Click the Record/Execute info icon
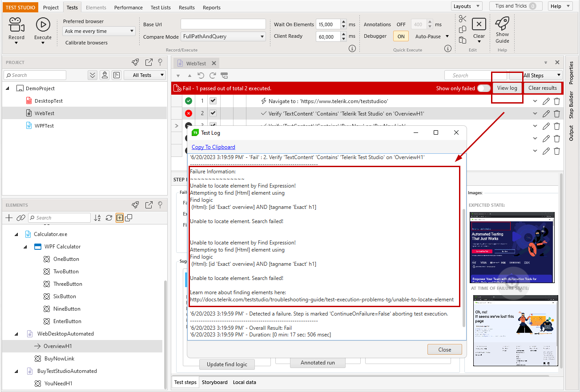This screenshot has width=580, height=392. coord(352,48)
